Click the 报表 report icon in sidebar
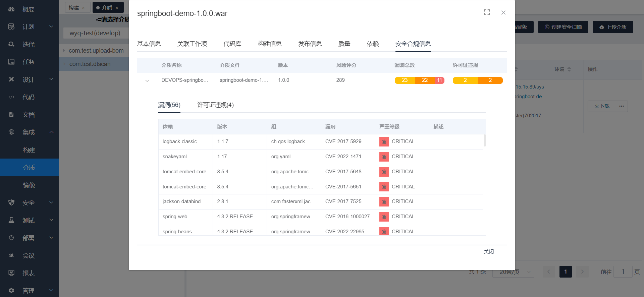Image resolution: width=644 pixels, height=297 pixels. point(11,273)
